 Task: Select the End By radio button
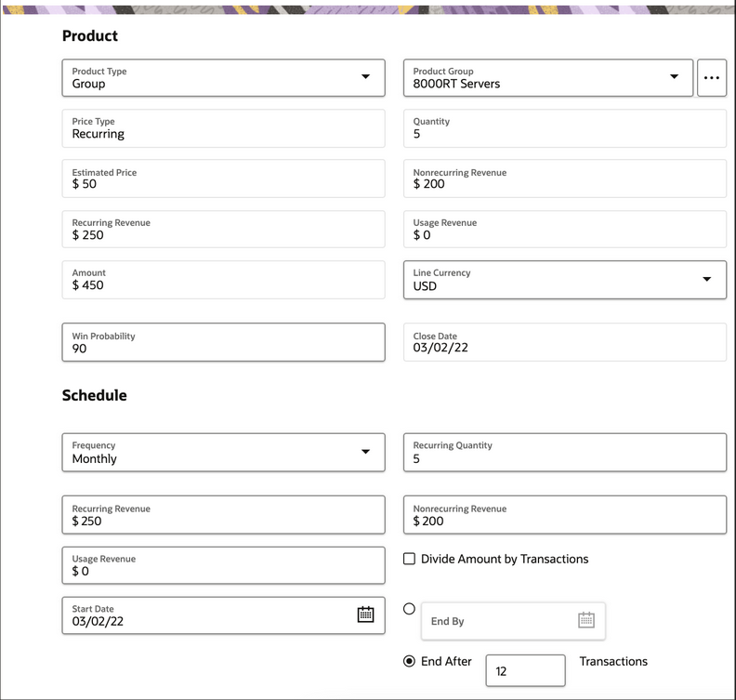[409, 609]
